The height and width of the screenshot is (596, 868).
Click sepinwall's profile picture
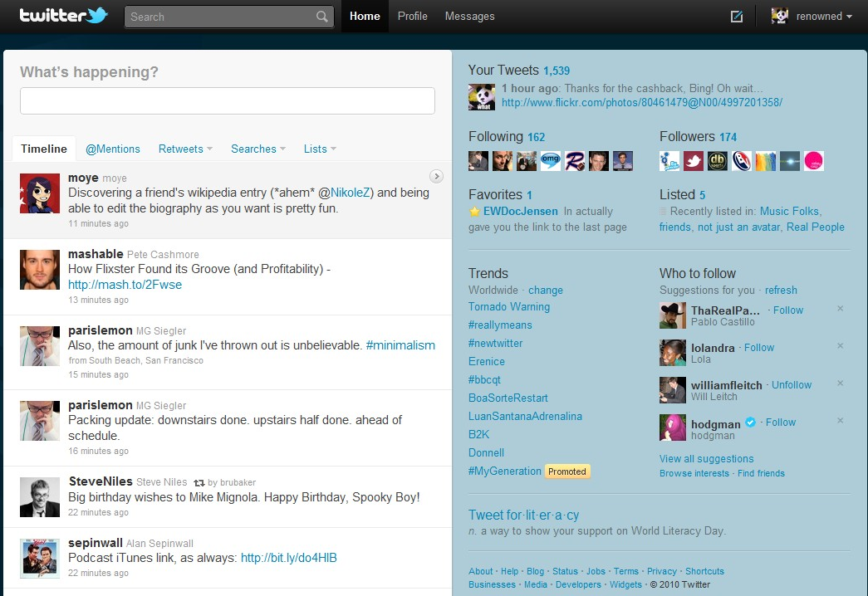(x=40, y=559)
